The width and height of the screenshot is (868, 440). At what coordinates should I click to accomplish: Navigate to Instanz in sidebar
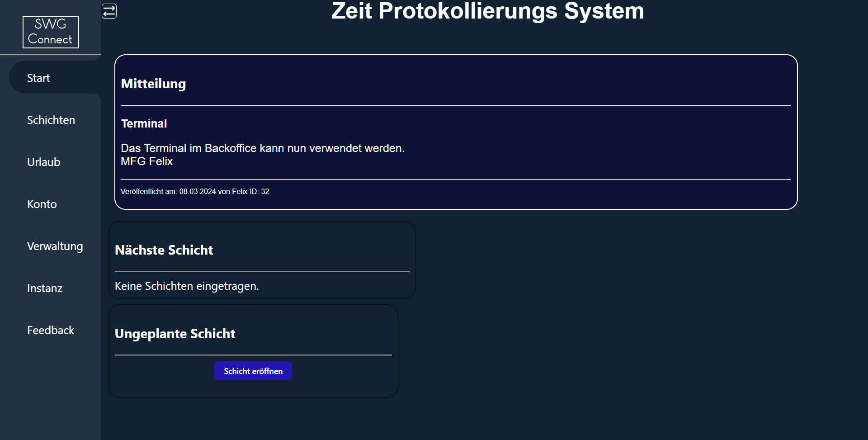tap(45, 288)
